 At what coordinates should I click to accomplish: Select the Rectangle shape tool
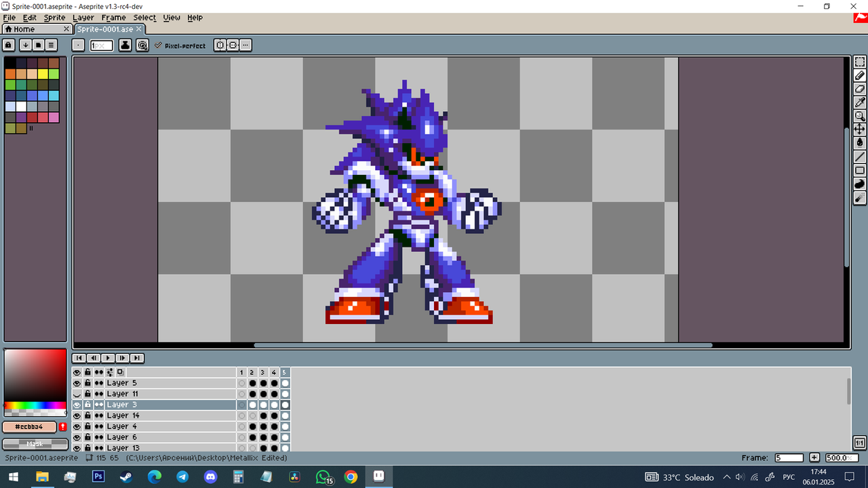point(860,170)
